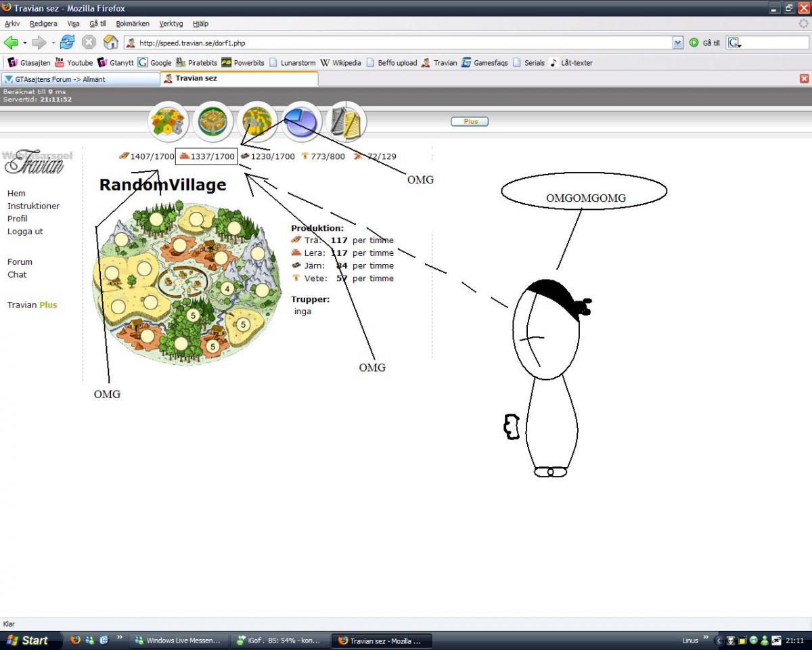The height and width of the screenshot is (650, 812).
Task: Open the Powerbits bookmark
Action: tap(243, 63)
